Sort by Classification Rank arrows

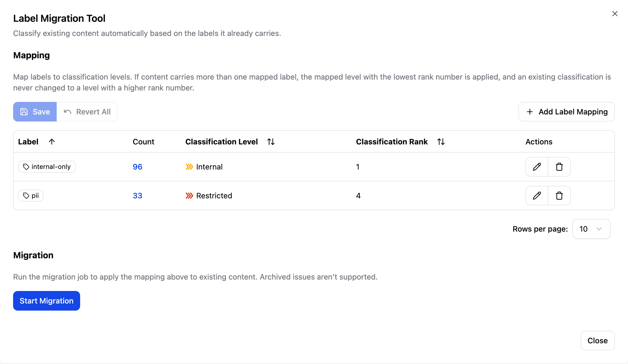(x=441, y=142)
